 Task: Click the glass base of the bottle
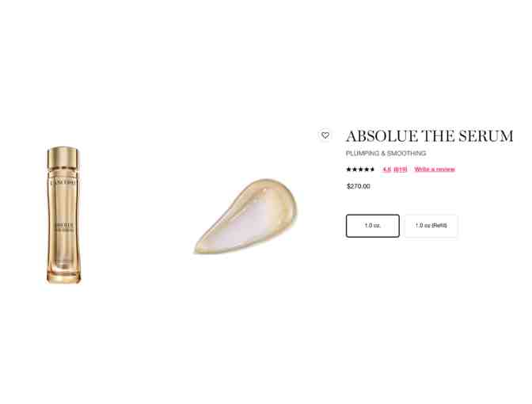pos(64,273)
